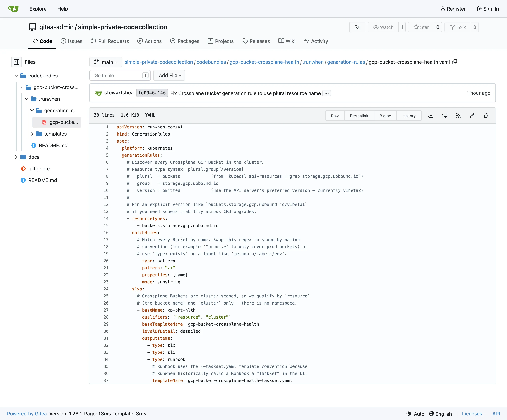This screenshot has width=507, height=420.
Task: Open the Projects tab
Action: point(221,41)
